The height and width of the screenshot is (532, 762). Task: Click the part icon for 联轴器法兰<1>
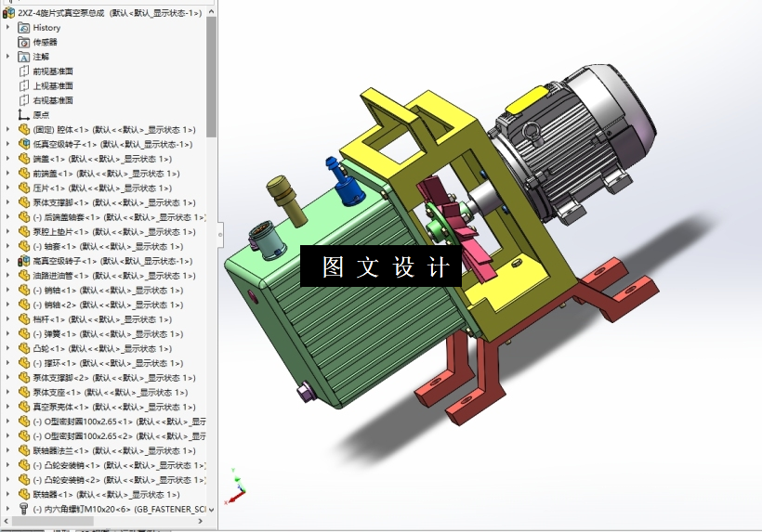coord(24,450)
